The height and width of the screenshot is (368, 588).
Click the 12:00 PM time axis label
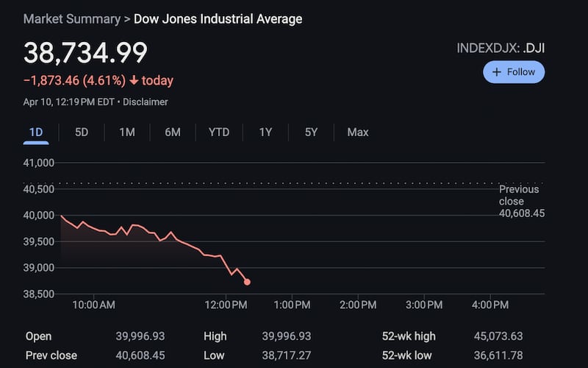[226, 305]
